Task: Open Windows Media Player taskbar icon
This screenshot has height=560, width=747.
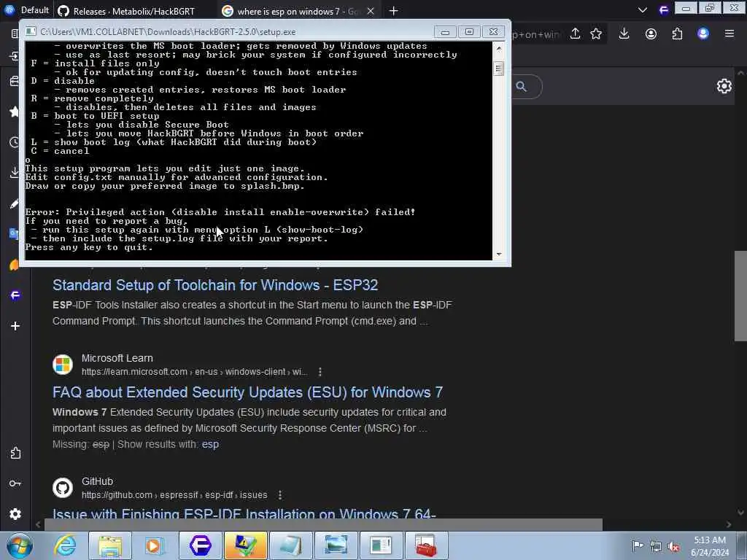Action: pos(155,545)
